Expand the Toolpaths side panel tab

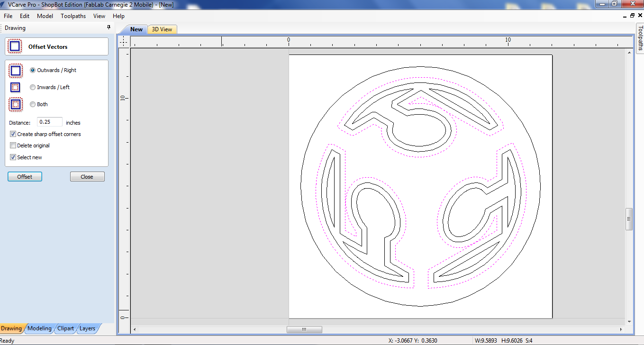(640, 38)
